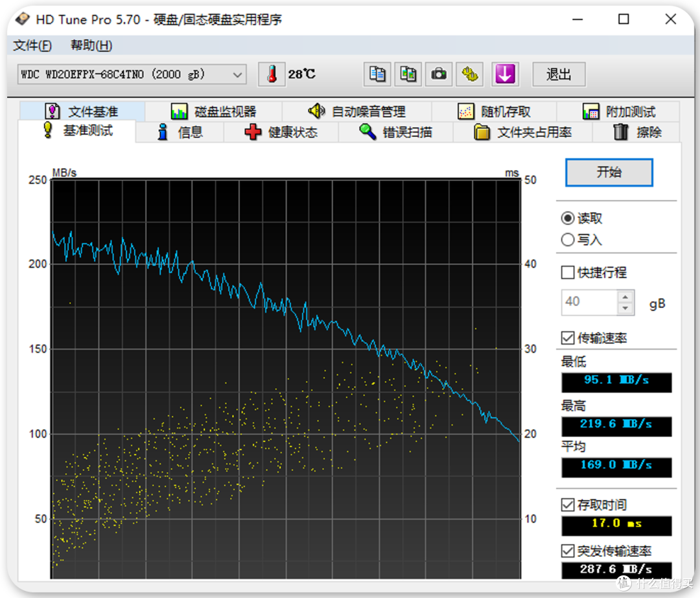Click the 28℃ temperature reading
Image resolution: width=700 pixels, height=598 pixels.
tap(302, 74)
